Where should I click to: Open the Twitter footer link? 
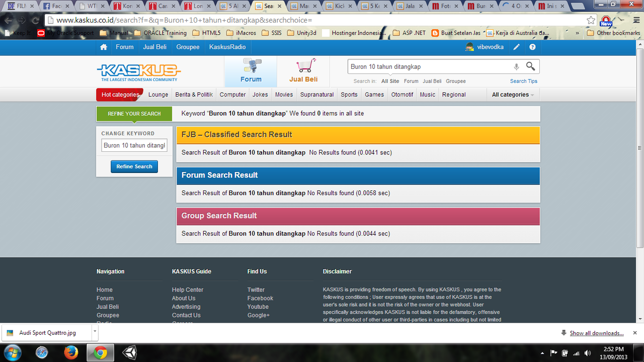[x=256, y=290]
